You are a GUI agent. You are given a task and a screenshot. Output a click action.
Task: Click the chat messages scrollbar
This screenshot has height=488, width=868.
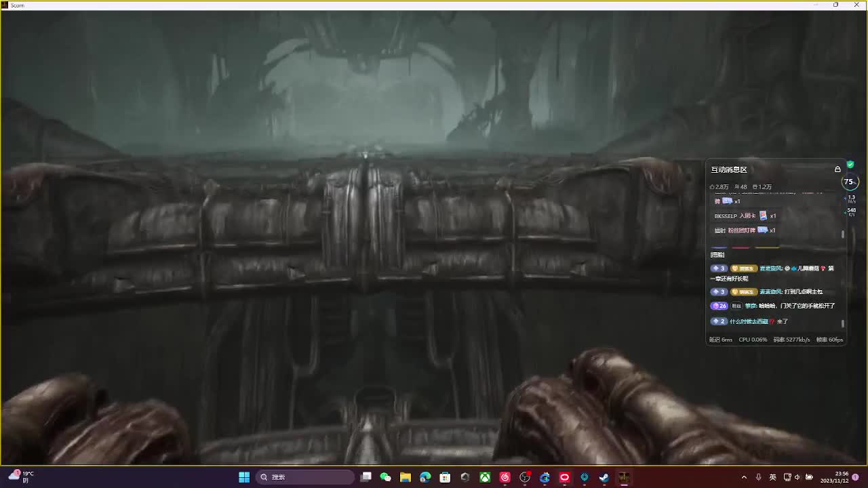tap(843, 324)
